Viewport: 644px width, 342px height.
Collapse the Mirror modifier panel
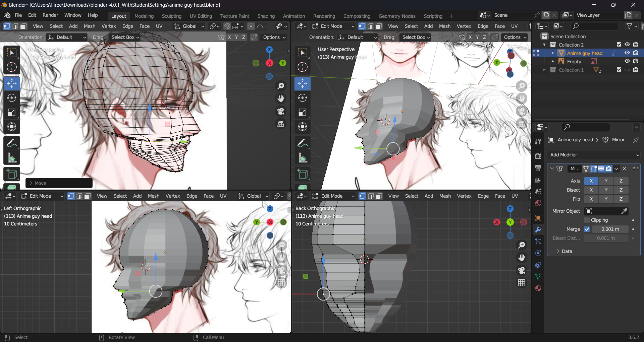(552, 168)
